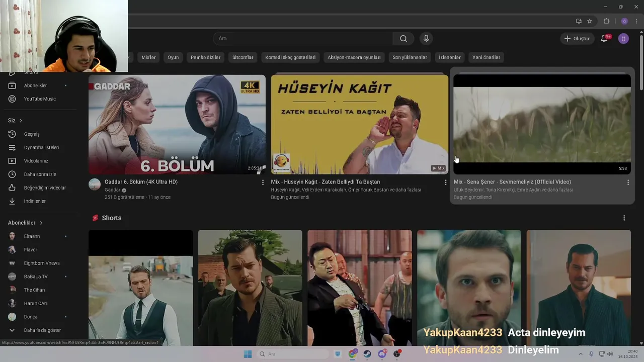Image resolution: width=644 pixels, height=362 pixels.
Task: Open Gaddar channel avatar
Action: click(95, 184)
